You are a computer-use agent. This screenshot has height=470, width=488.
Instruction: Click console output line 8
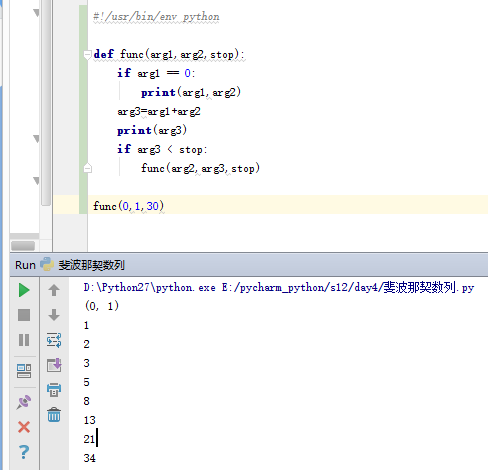pyautogui.click(x=86, y=401)
